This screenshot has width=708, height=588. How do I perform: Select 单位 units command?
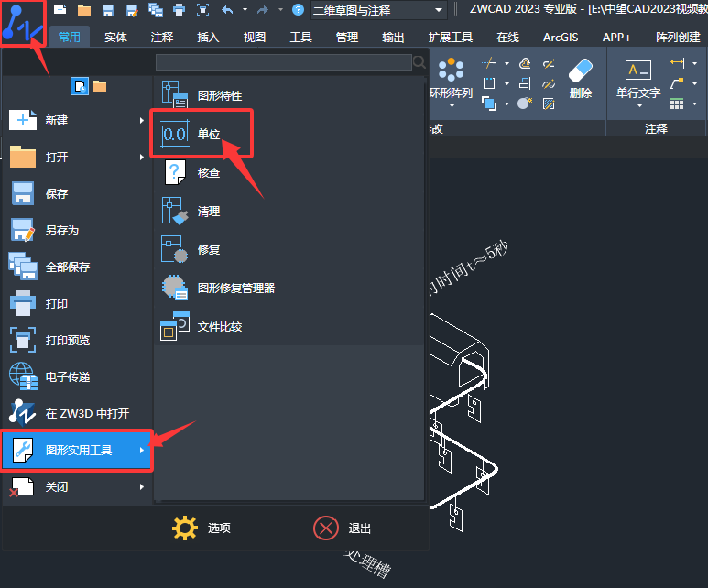coord(289,134)
